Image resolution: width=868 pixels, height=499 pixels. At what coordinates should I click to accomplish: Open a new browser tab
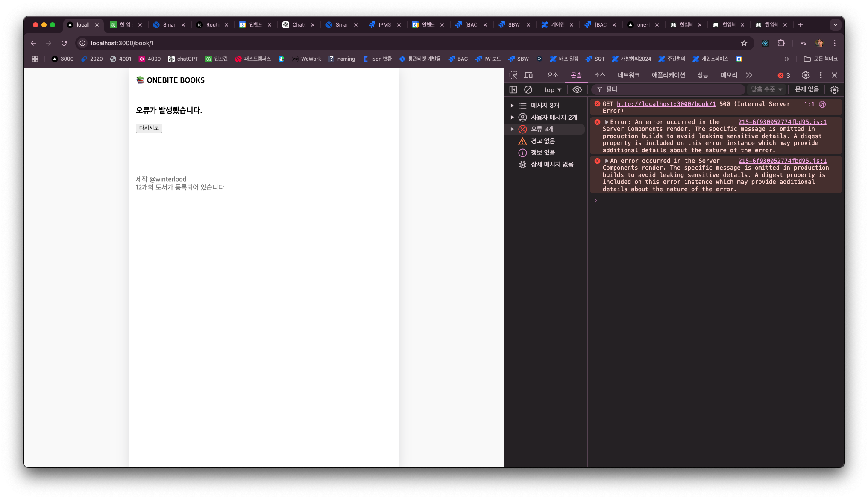tap(801, 25)
